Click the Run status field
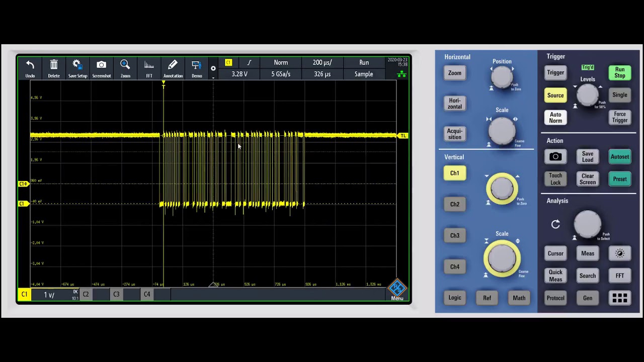The width and height of the screenshot is (644, 362). click(364, 62)
